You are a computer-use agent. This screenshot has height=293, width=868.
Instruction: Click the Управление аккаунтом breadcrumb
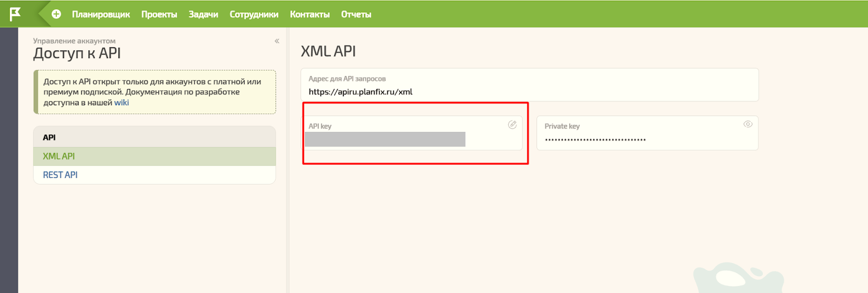pyautogui.click(x=74, y=41)
